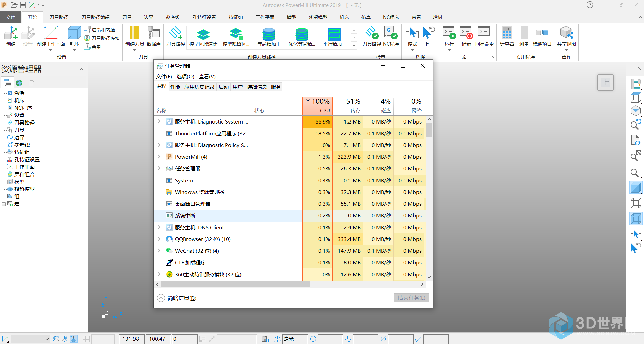Expand QQBrowser (32 位) process group

point(159,239)
